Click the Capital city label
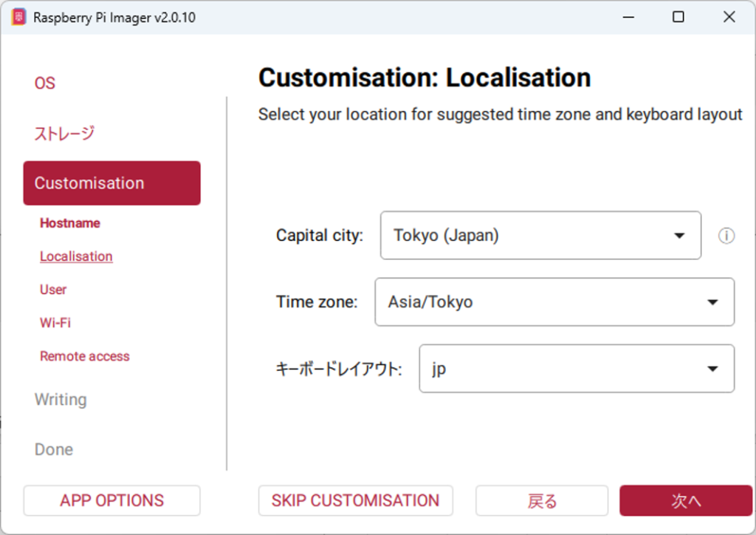This screenshot has width=756, height=535. coord(320,236)
